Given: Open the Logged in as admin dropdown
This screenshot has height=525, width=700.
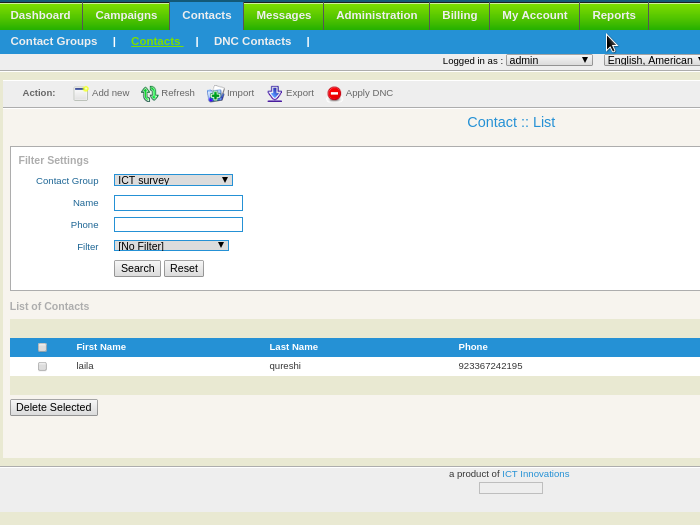Looking at the screenshot, I should pos(549,60).
